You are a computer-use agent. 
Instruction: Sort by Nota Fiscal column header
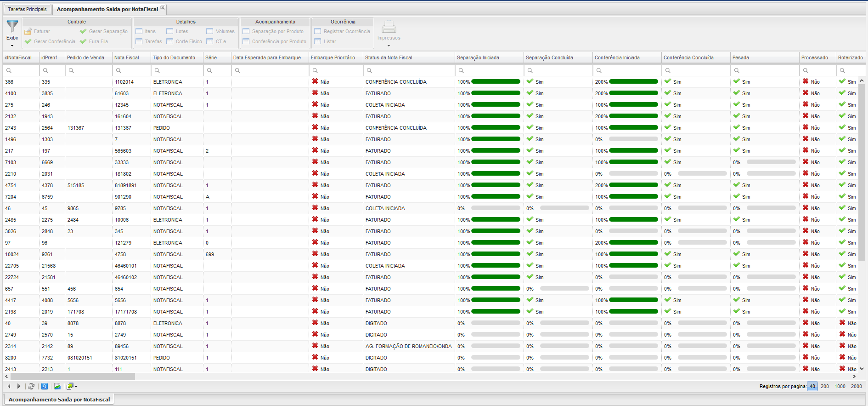point(131,57)
